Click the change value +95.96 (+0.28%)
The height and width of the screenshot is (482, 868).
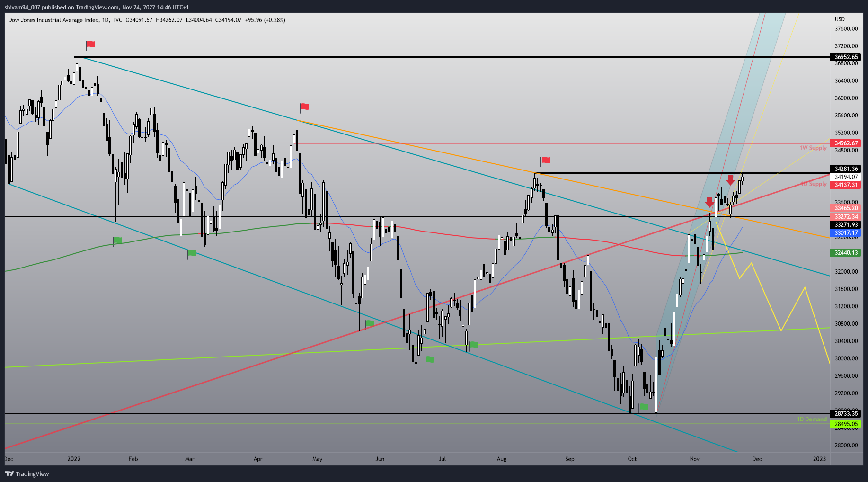265,20
